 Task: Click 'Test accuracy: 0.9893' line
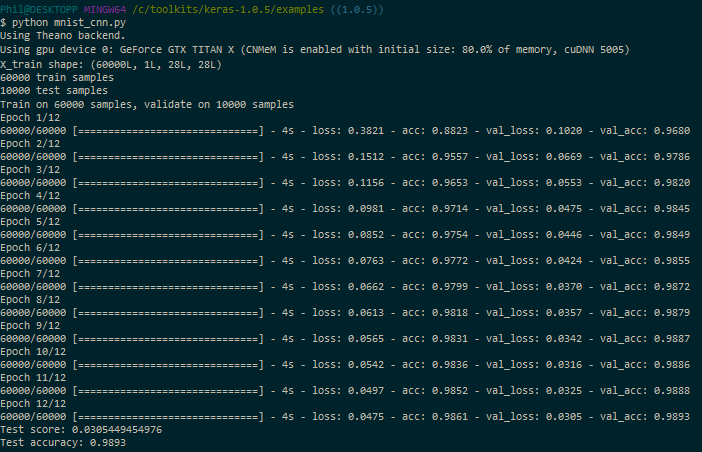[63, 443]
